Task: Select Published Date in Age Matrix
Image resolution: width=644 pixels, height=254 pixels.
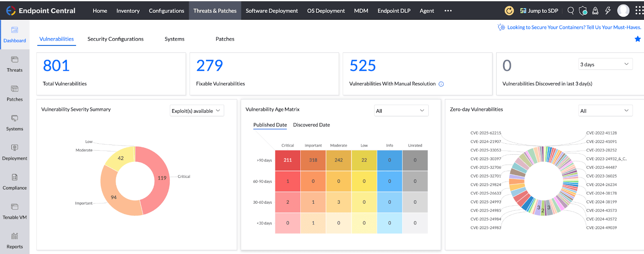Action: (x=270, y=125)
